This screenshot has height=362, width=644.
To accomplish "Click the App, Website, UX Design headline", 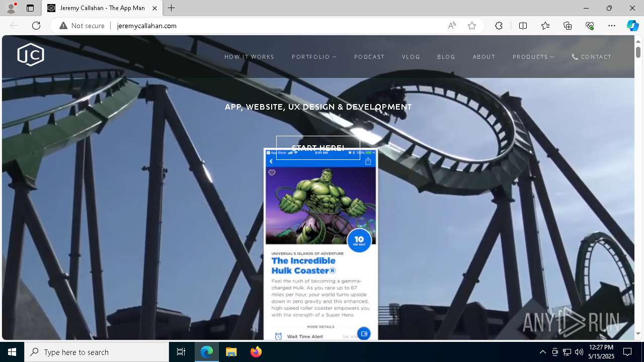I will coord(318,107).
